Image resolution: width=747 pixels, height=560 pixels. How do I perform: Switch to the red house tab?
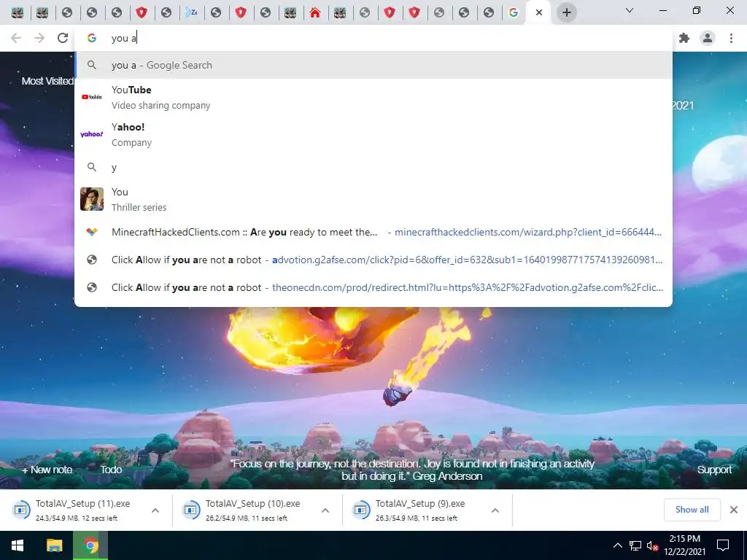click(x=315, y=13)
